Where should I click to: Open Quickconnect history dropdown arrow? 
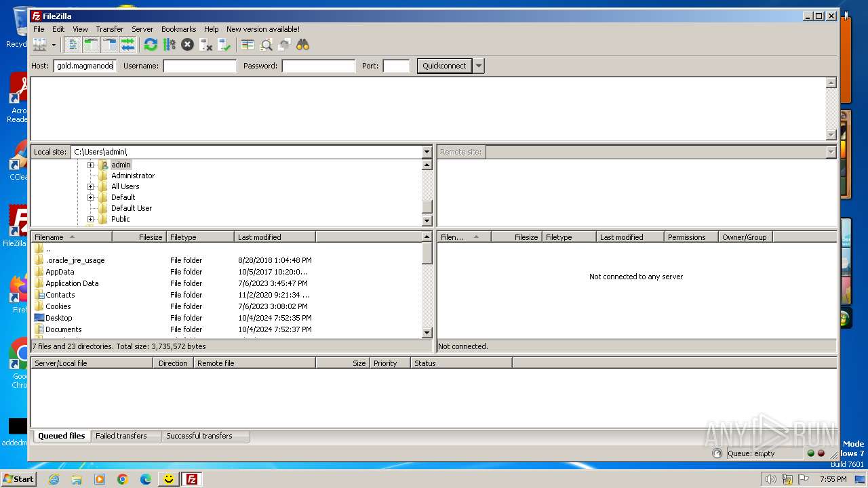tap(479, 66)
